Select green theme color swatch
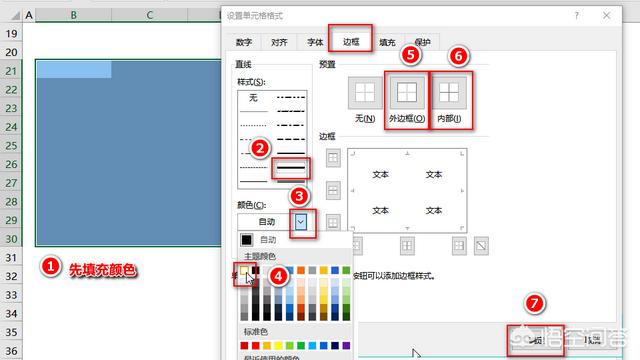Image resolution: width=640 pixels, height=360 pixels. click(x=346, y=270)
